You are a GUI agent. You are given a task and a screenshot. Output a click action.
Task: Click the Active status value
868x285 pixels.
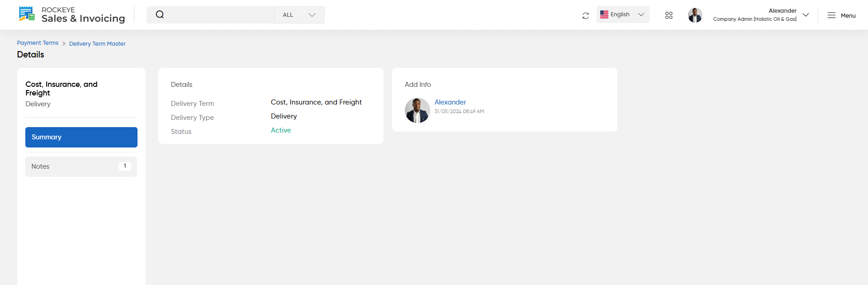tap(281, 130)
